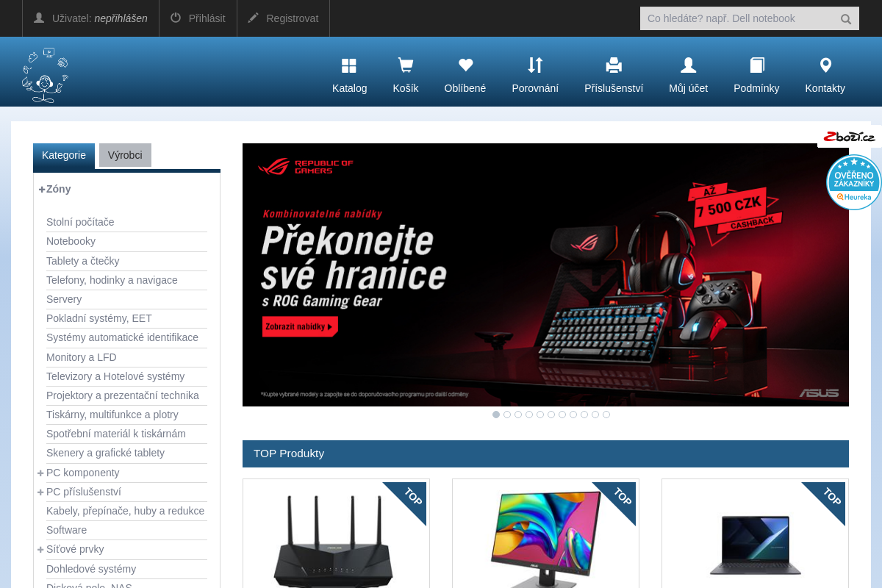Open the TOP router product thumbnail
This screenshot has height=588, width=882.
[336, 537]
